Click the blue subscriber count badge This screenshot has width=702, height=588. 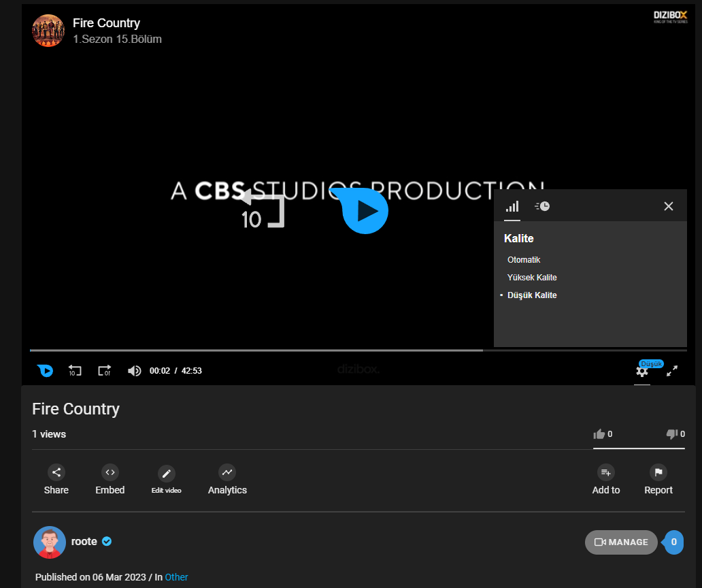pos(673,542)
